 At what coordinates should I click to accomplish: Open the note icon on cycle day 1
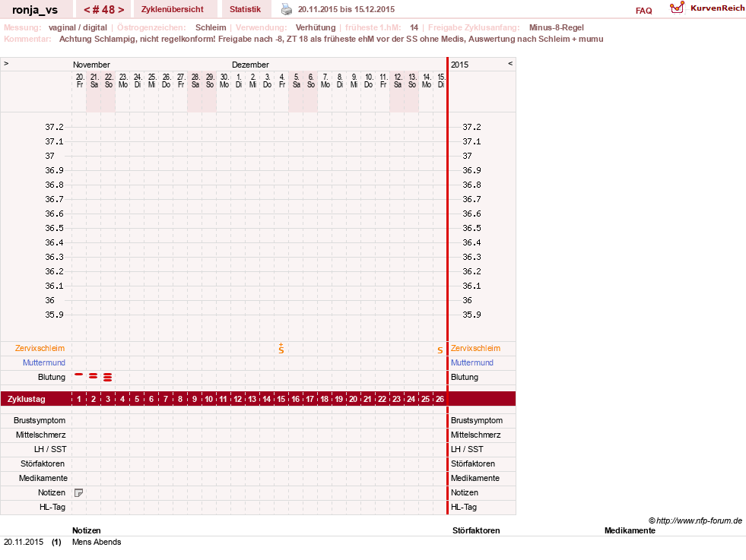pos(79,493)
